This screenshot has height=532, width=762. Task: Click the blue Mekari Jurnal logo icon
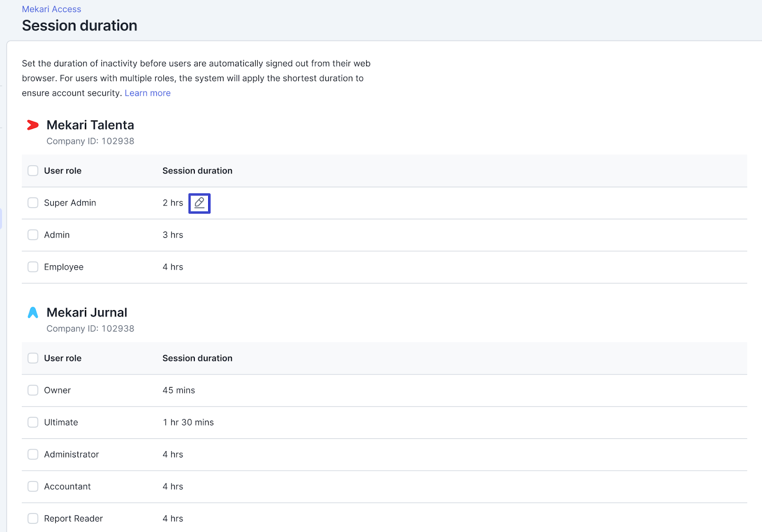pyautogui.click(x=33, y=313)
